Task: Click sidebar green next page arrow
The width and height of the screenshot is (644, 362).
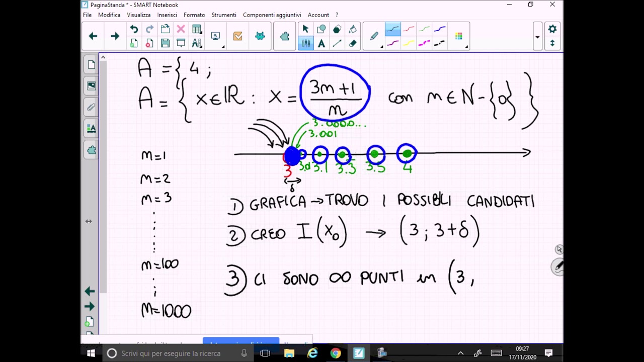Action: 90,306
